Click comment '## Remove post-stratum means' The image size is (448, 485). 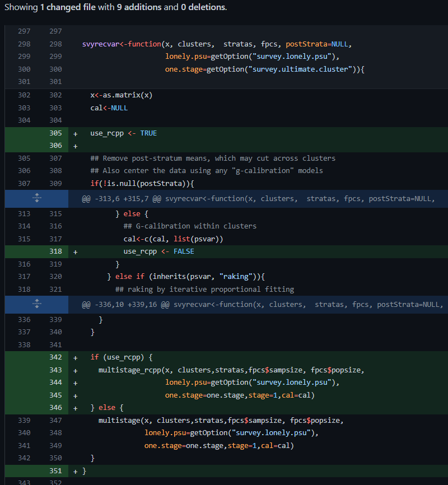click(213, 158)
